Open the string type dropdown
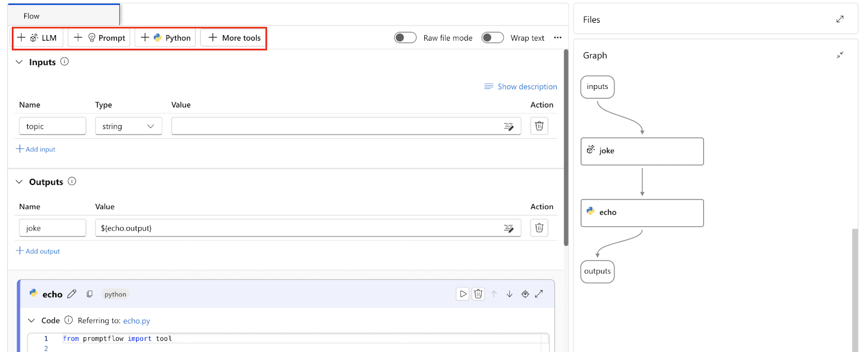The image size is (868, 352). (x=129, y=126)
